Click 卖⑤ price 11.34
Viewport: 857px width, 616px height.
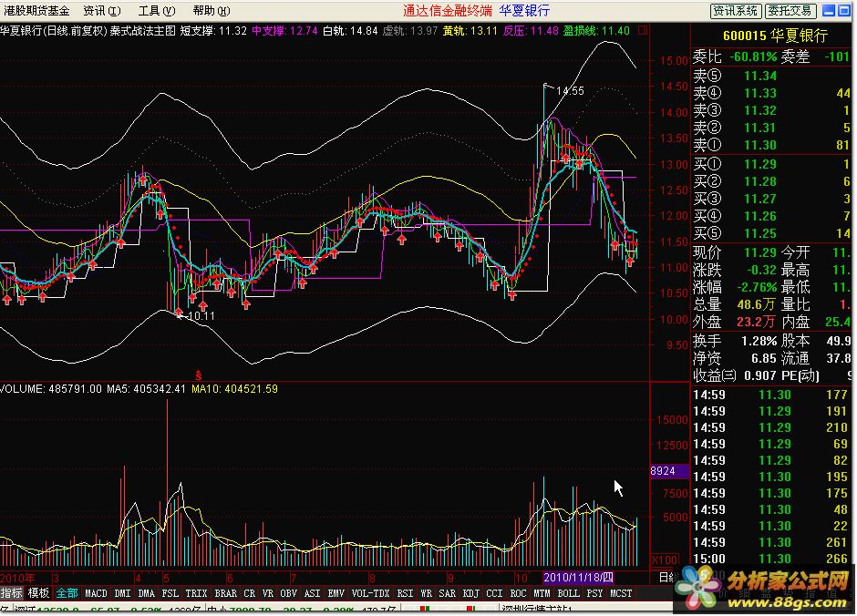point(760,76)
